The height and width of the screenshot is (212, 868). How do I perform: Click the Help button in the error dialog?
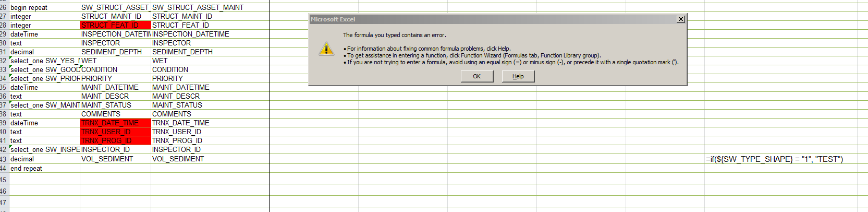pyautogui.click(x=518, y=76)
